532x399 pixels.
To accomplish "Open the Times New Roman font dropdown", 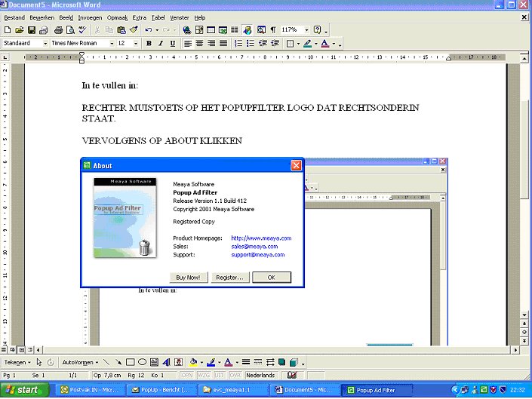I will tap(112, 44).
